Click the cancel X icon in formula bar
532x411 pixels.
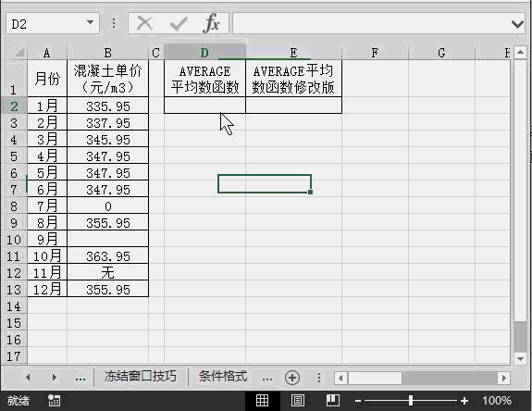pyautogui.click(x=145, y=24)
